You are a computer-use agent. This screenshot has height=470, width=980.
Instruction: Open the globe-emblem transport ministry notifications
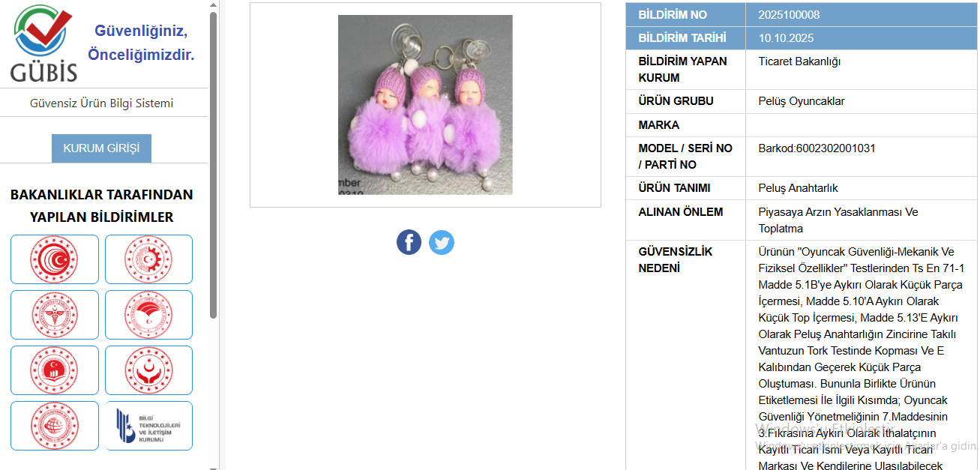click(x=55, y=426)
